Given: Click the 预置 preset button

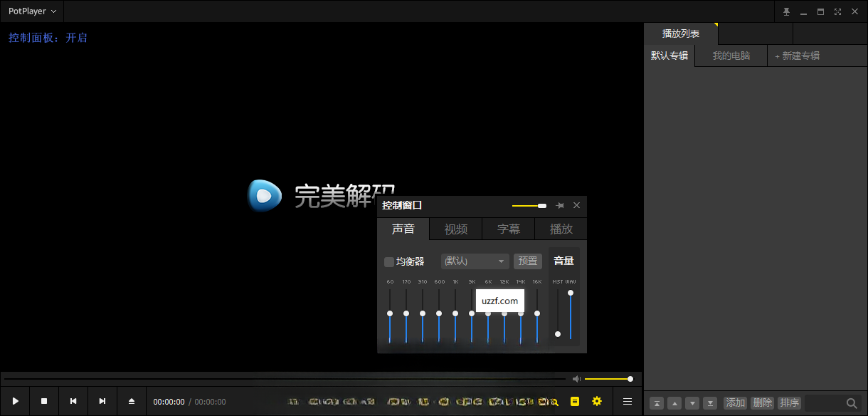Looking at the screenshot, I should point(528,261).
